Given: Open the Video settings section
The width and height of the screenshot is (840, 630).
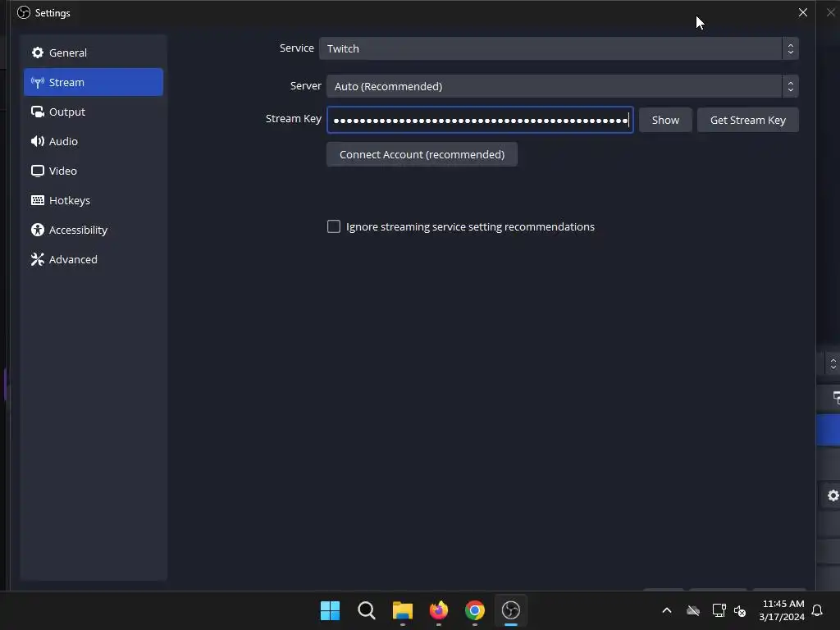Looking at the screenshot, I should click(x=94, y=171).
